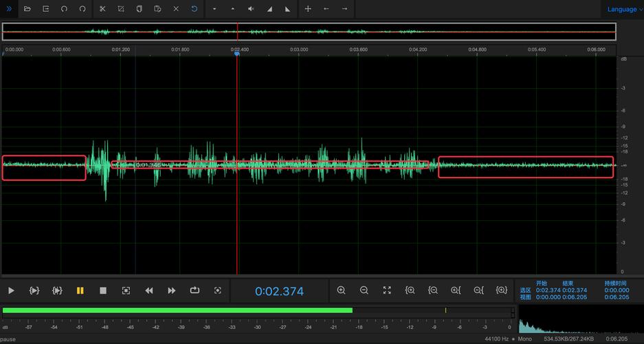Toggle the loop playback button
This screenshot has height=344, width=644.
pyautogui.click(x=195, y=290)
